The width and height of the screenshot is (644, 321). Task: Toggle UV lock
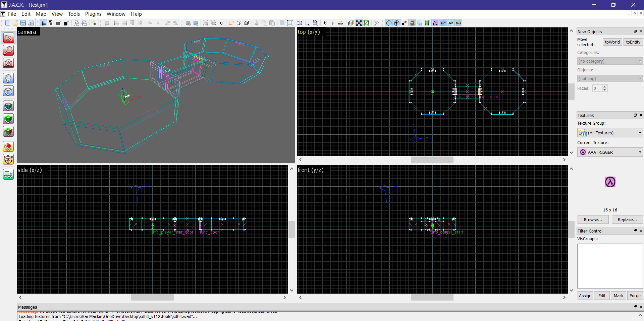(x=341, y=23)
